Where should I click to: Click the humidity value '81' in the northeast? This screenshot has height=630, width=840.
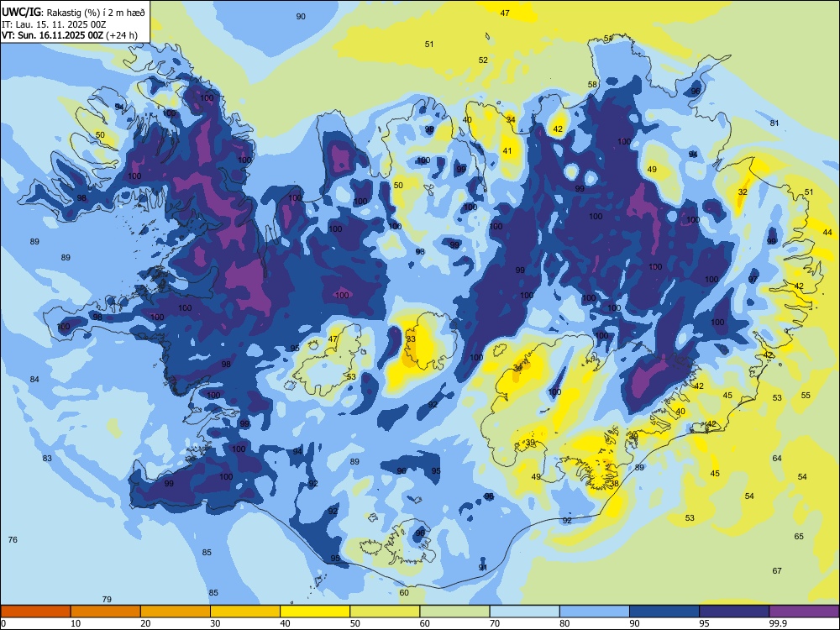tap(774, 123)
